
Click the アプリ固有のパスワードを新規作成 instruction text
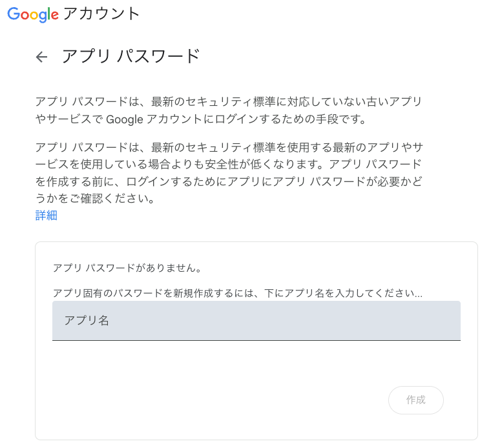coord(237,293)
